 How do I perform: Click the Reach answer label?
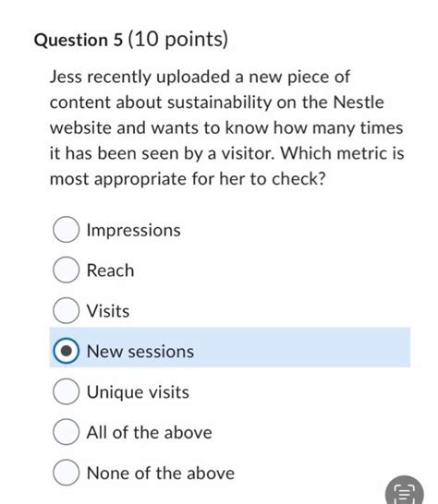(110, 270)
